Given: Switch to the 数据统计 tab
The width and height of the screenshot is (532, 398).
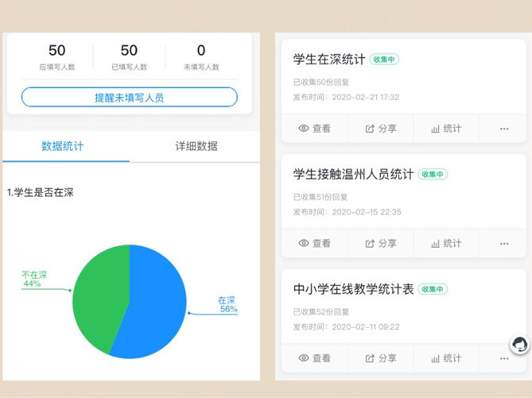Looking at the screenshot, I should [x=62, y=146].
